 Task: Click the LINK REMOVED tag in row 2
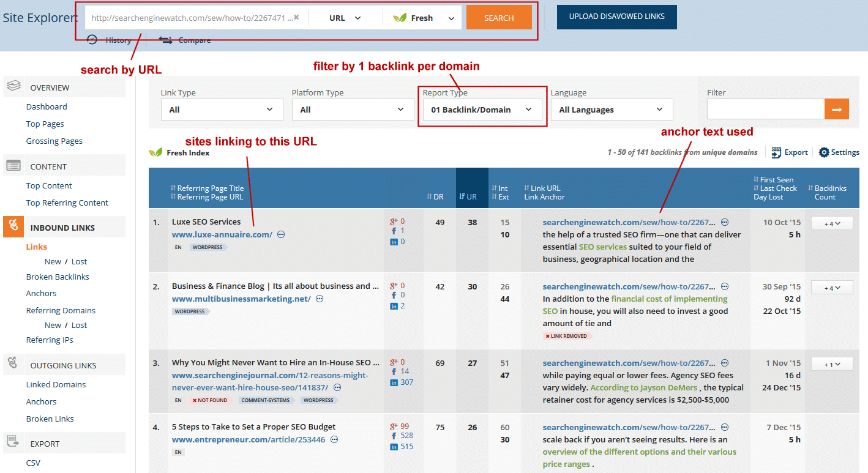[566, 336]
